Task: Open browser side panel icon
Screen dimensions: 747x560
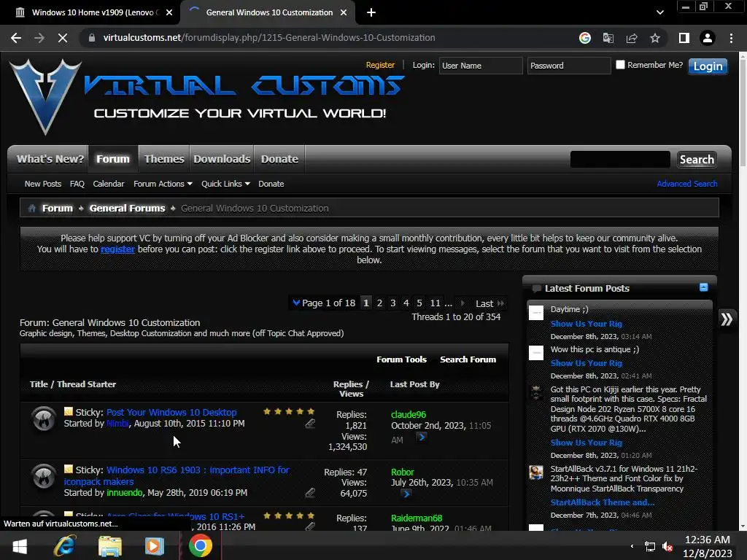Action: pos(684,38)
